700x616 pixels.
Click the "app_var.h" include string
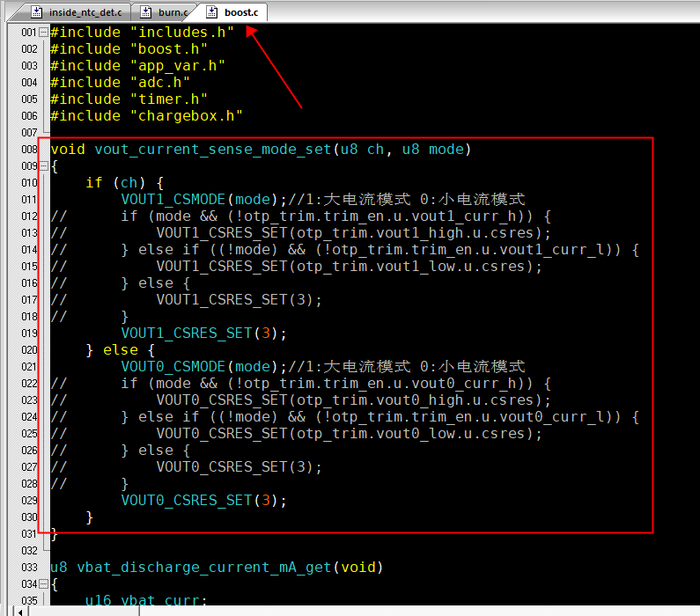coord(178,66)
